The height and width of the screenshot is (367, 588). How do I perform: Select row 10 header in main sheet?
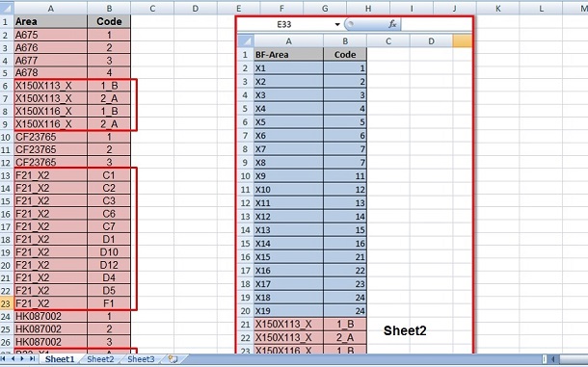point(7,137)
